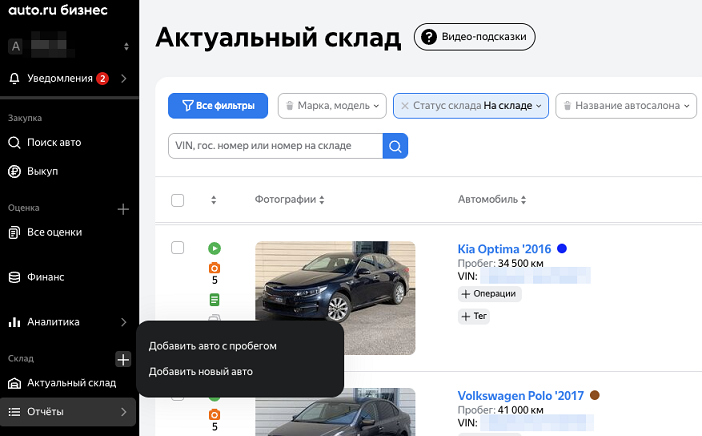Screen dimensions: 702x436
Task: Open the Название автосалона dropdown
Action: [626, 106]
